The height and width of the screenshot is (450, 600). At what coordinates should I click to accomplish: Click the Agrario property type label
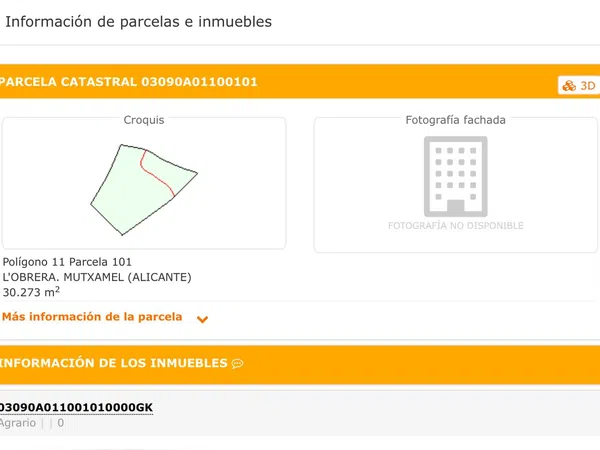17,423
